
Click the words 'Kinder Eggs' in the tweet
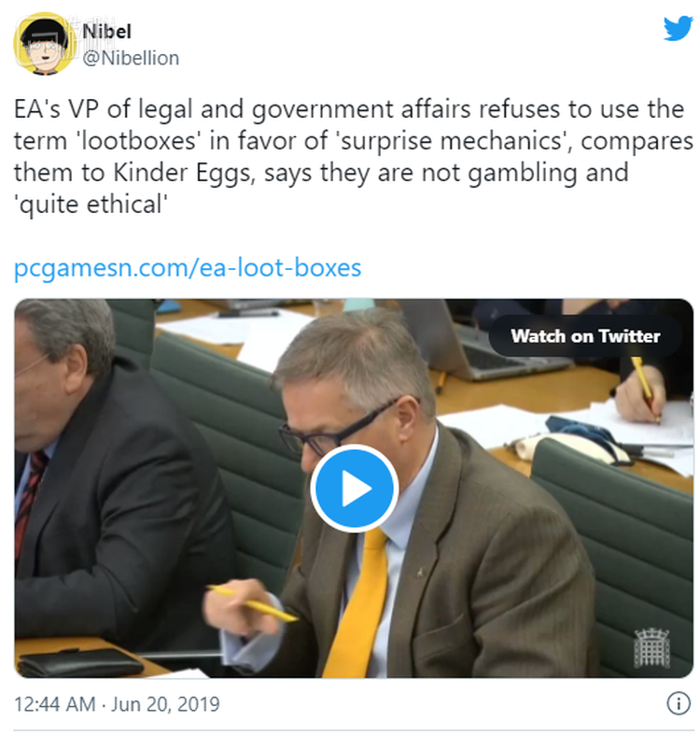point(182,173)
